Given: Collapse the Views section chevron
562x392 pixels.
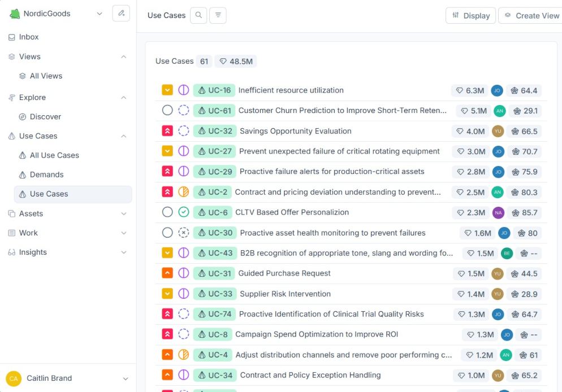Looking at the screenshot, I should pyautogui.click(x=124, y=56).
